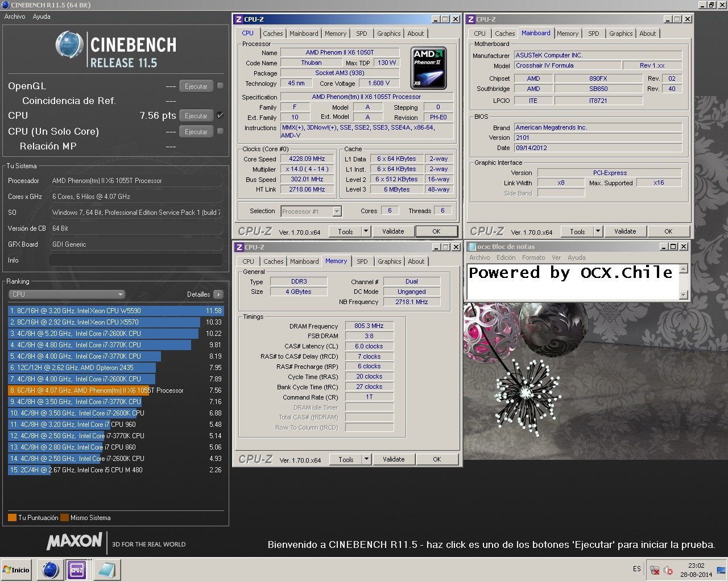Click the Notepad title bar icon
This screenshot has height=582, width=728.
click(471, 247)
